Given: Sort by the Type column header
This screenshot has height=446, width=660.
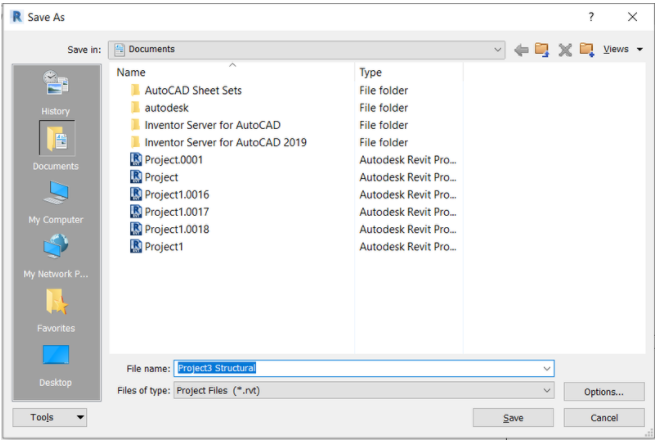Looking at the screenshot, I should pos(370,72).
